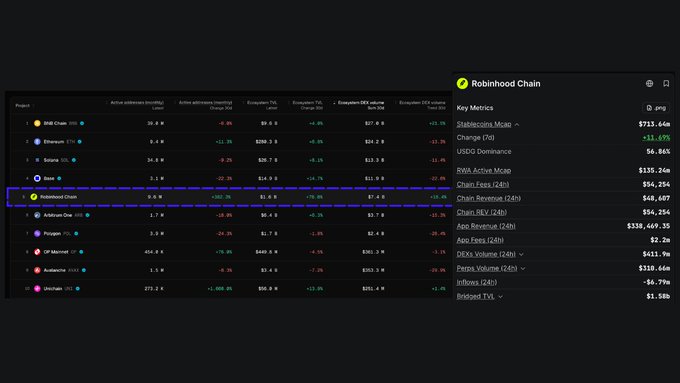The width and height of the screenshot is (680, 383).
Task: Click the blue badge next to Arbitrum One
Action: 88,215
